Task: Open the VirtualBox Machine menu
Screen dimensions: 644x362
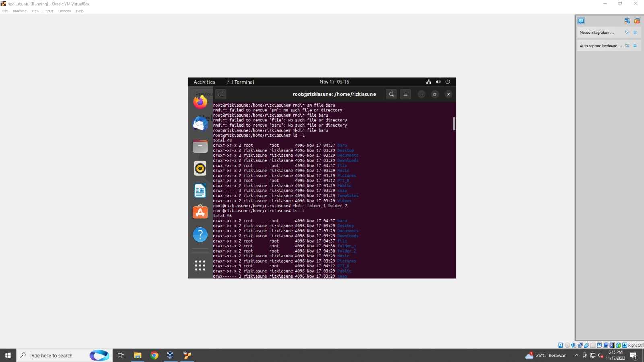Action: tap(19, 11)
